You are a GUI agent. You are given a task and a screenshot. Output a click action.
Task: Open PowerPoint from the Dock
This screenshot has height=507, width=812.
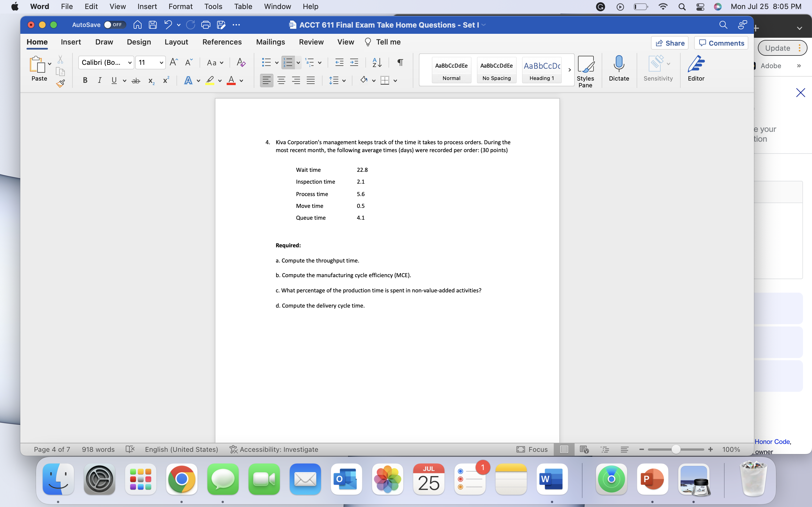(652, 479)
